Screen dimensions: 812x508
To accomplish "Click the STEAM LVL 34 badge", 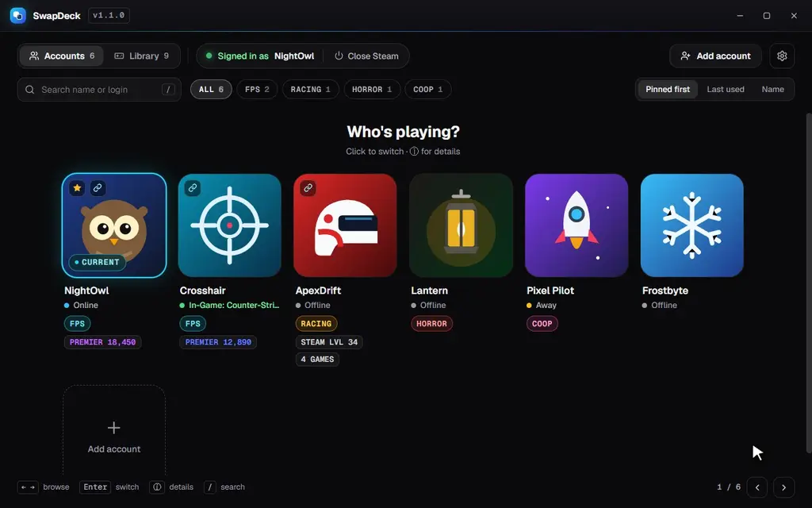I will [329, 342].
